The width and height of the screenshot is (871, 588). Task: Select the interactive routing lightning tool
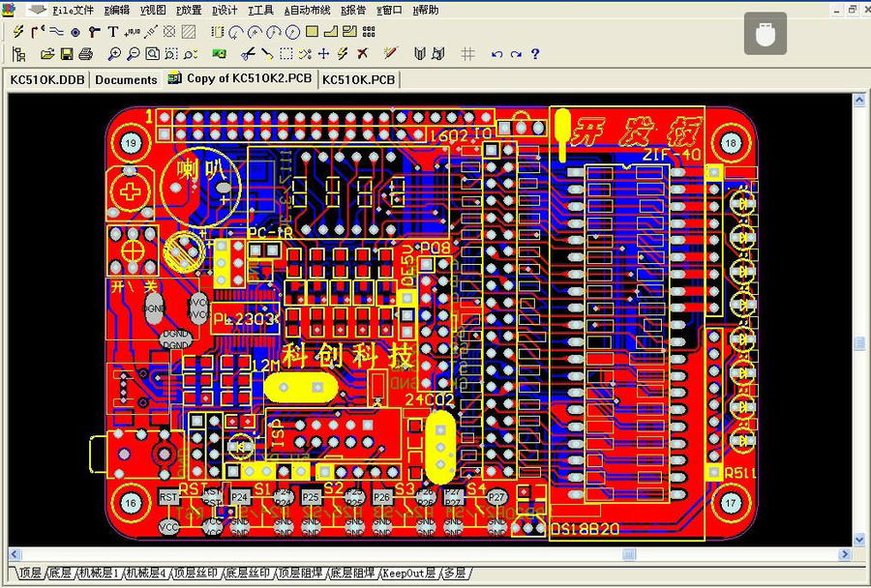pos(18,32)
